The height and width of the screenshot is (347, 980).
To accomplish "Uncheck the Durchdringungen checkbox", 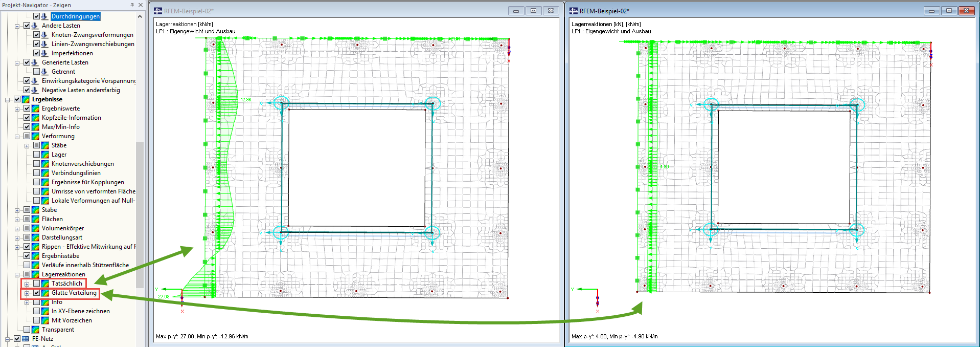I will point(36,16).
